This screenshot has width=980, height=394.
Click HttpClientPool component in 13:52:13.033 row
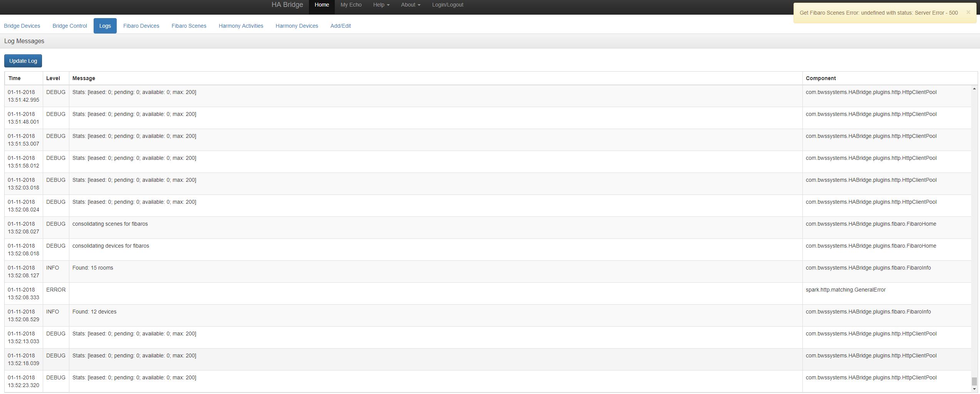point(871,334)
